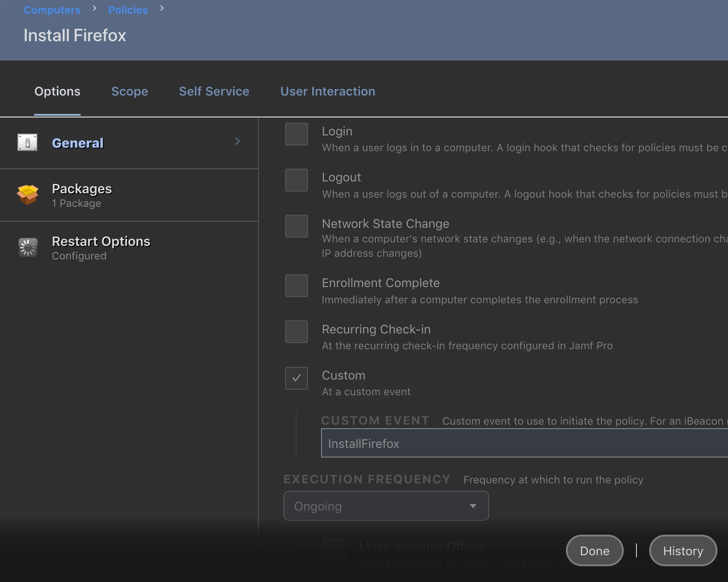Click the Custom Event field containing InstallFirefox

tap(525, 443)
